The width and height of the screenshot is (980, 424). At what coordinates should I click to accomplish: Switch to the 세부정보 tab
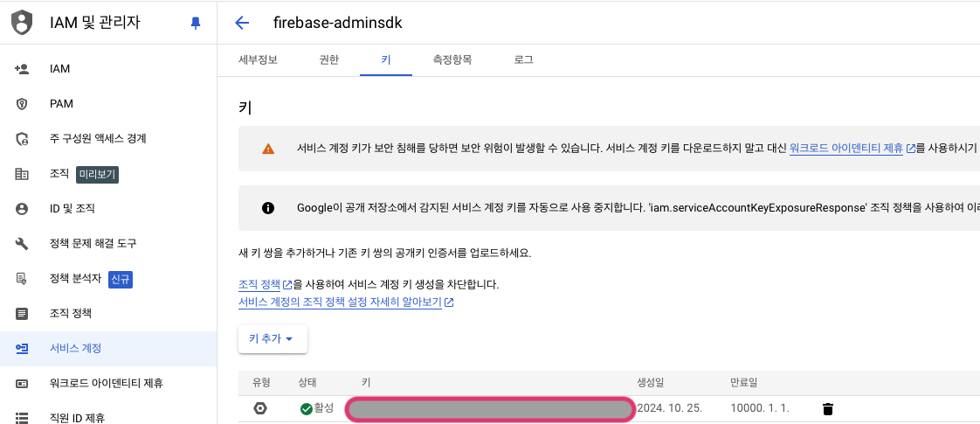pos(258,60)
